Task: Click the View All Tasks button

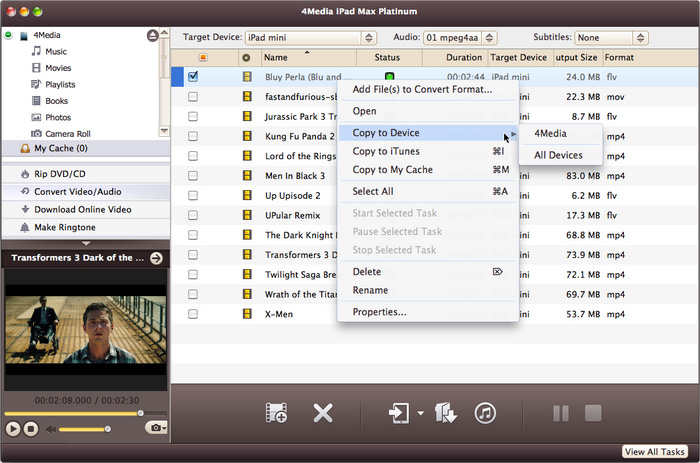Action: click(656, 452)
